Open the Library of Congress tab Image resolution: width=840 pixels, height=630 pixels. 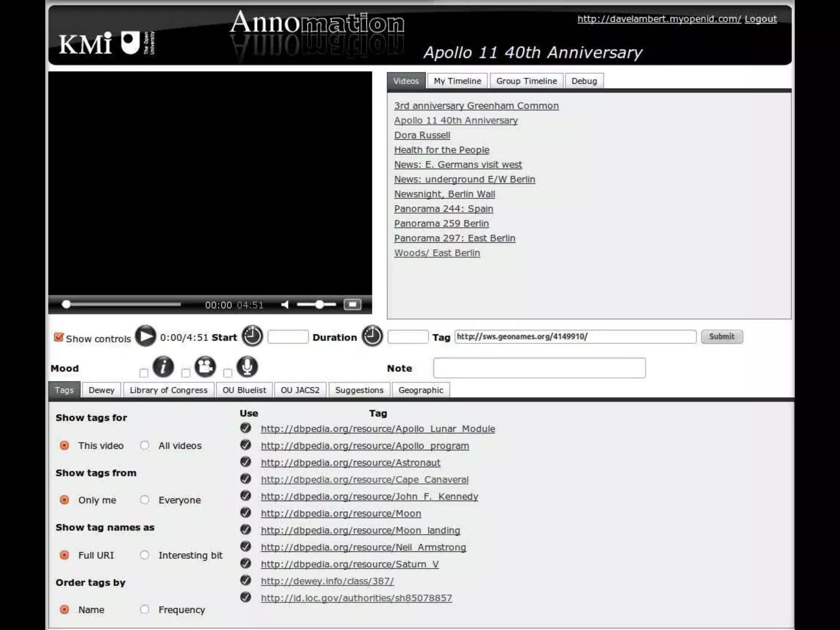[169, 390]
